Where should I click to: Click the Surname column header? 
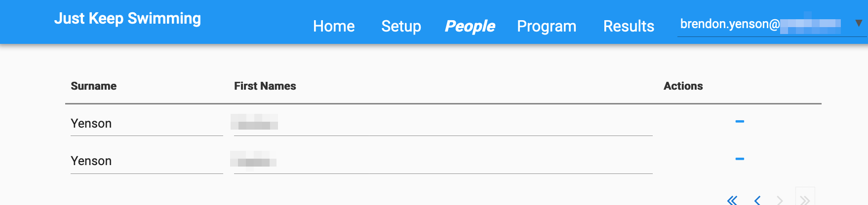tap(94, 86)
